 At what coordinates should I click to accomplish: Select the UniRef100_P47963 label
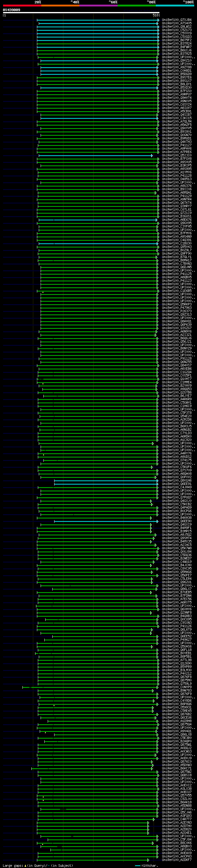point(177,308)
